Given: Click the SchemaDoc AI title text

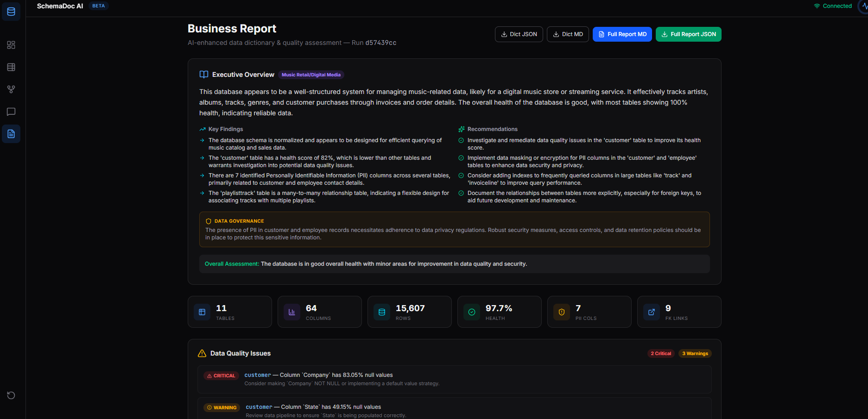Looking at the screenshot, I should coord(60,6).
